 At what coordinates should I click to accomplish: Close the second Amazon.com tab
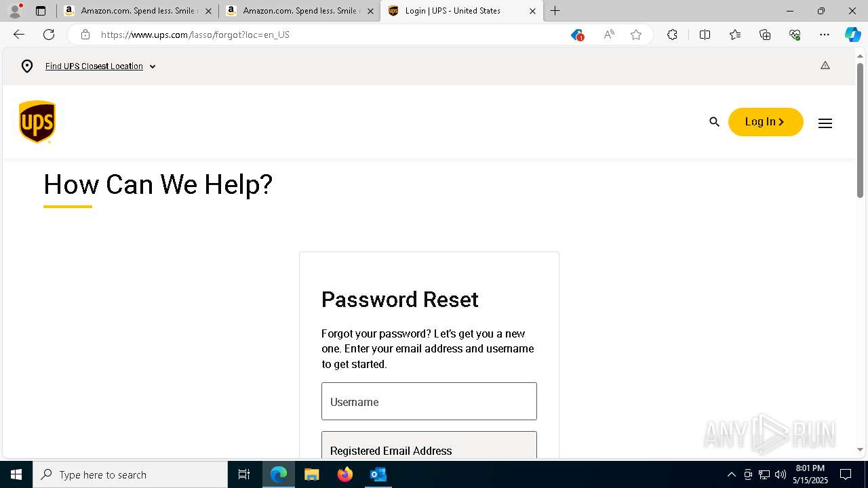coord(370,11)
